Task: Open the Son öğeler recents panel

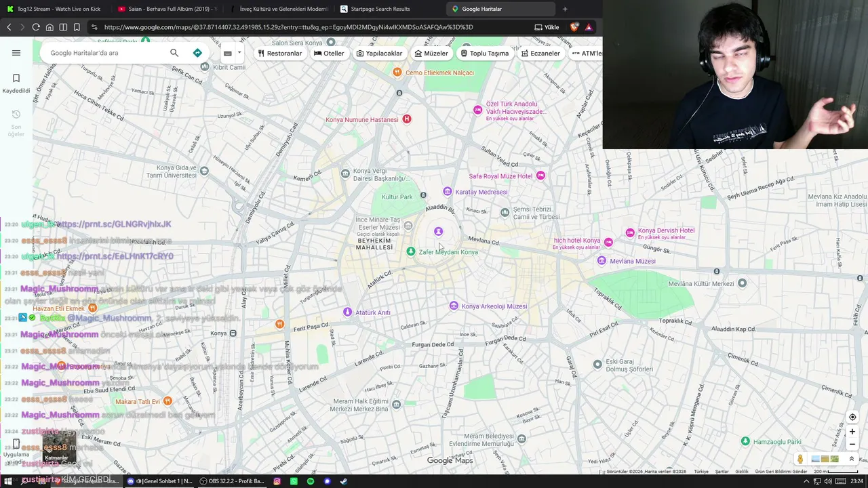Action: [16, 123]
